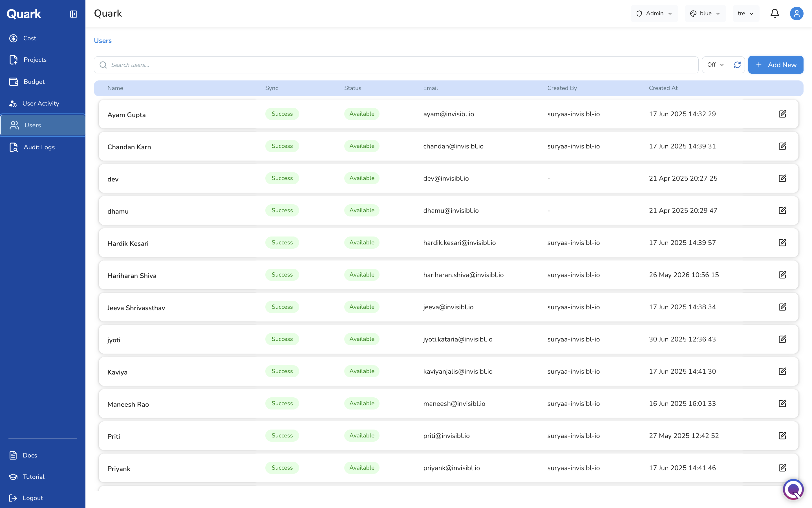Click Available badge in Chandan Karn's row
The image size is (812, 508).
(x=362, y=146)
